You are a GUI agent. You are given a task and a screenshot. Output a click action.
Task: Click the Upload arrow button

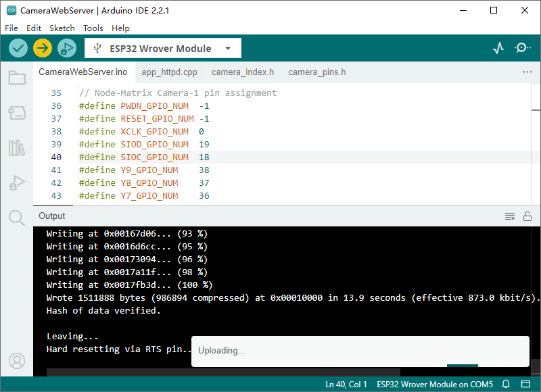(42, 48)
